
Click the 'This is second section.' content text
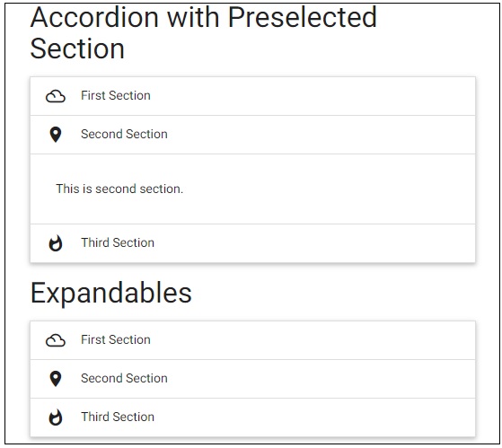[x=119, y=189]
